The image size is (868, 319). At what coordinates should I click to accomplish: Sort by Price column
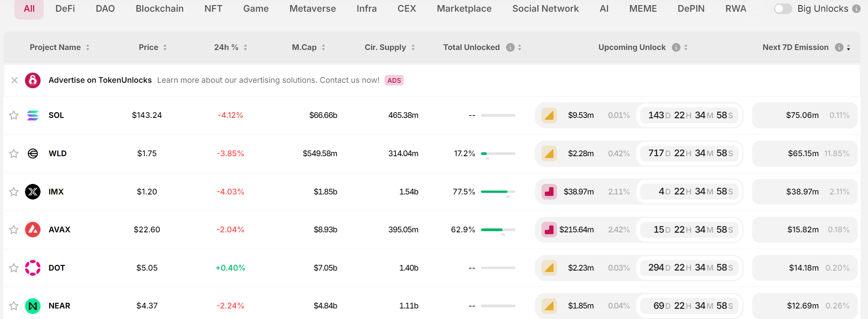(153, 47)
